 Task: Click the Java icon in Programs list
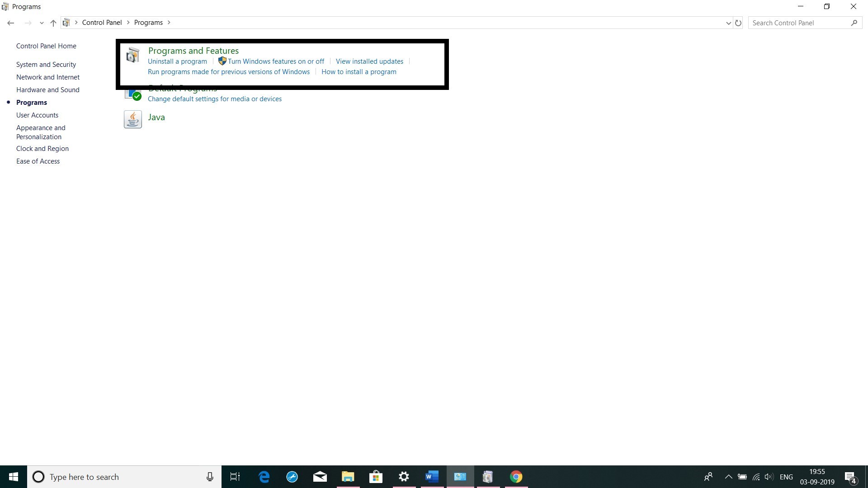132,118
